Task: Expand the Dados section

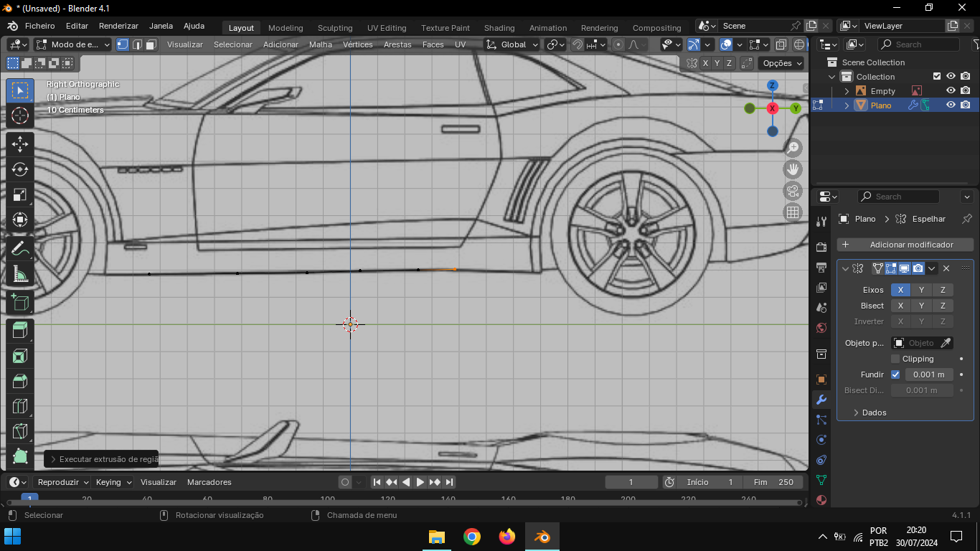Action: tap(874, 413)
